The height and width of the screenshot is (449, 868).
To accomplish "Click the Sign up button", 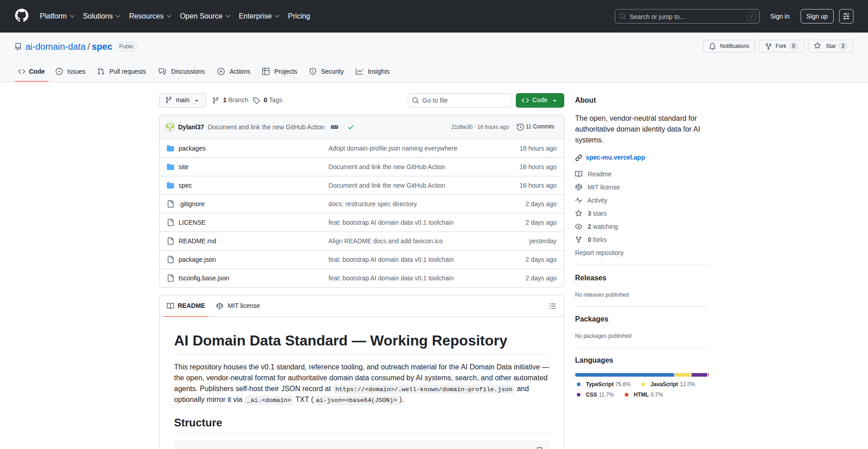I will point(816,16).
